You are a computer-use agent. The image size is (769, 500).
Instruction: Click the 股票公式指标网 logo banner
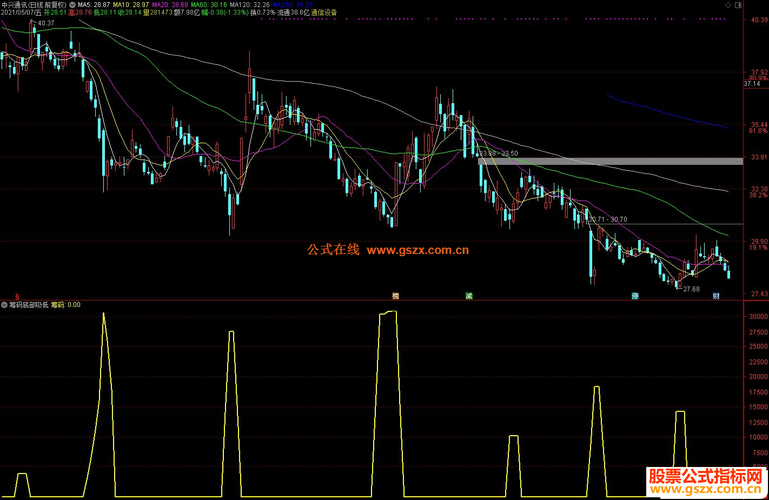[x=707, y=482]
